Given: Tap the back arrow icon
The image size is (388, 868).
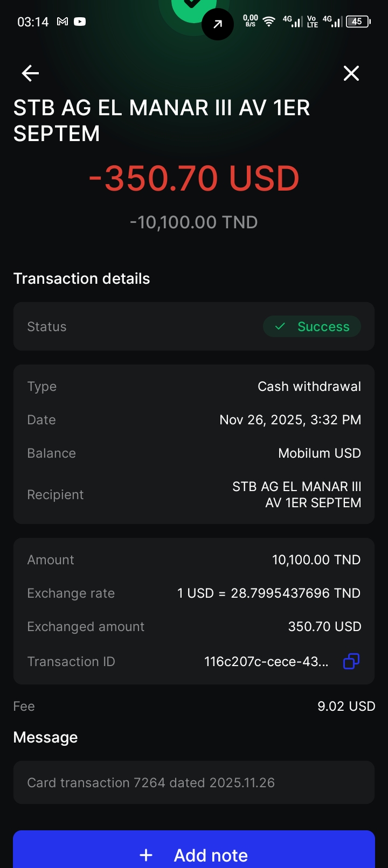Looking at the screenshot, I should 30,73.
